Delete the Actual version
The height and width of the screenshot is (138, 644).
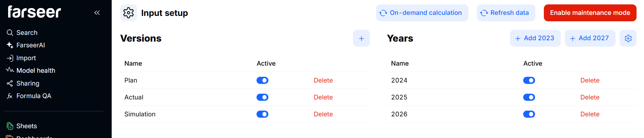tap(323, 97)
